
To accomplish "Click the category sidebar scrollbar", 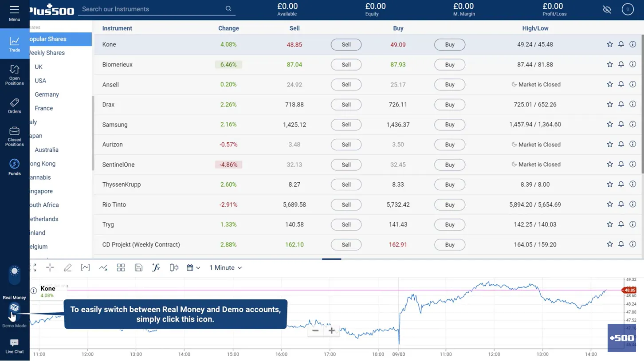I will [93, 133].
